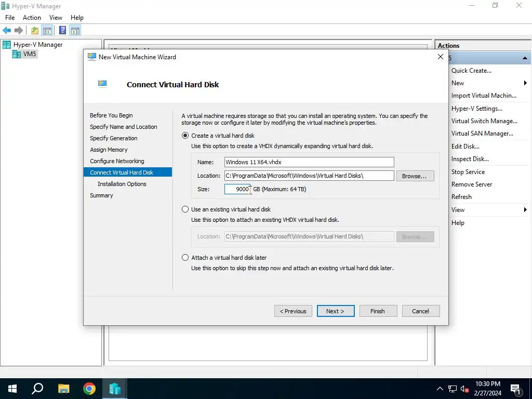
Task: Click Help in Actions pane
Action: pyautogui.click(x=458, y=223)
